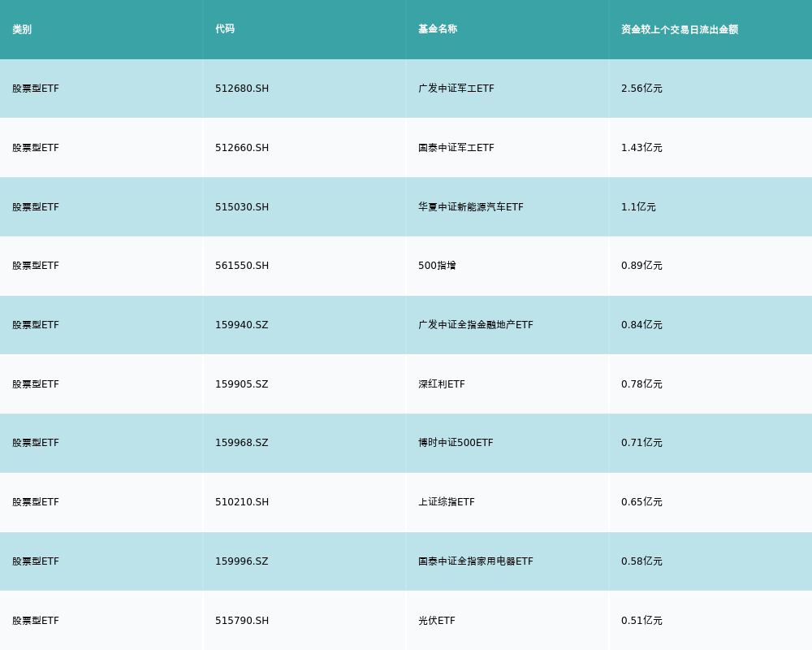Select code 561550.SH
The width and height of the screenshot is (812, 650).
coord(242,266)
